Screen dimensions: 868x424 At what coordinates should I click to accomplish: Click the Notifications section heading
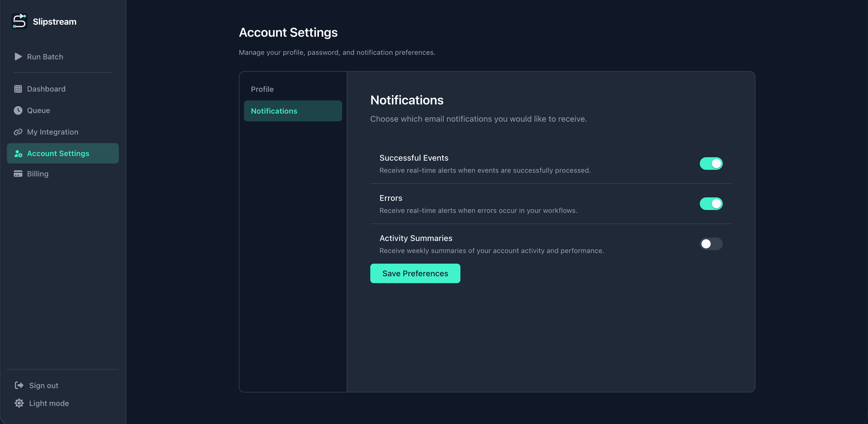407,100
